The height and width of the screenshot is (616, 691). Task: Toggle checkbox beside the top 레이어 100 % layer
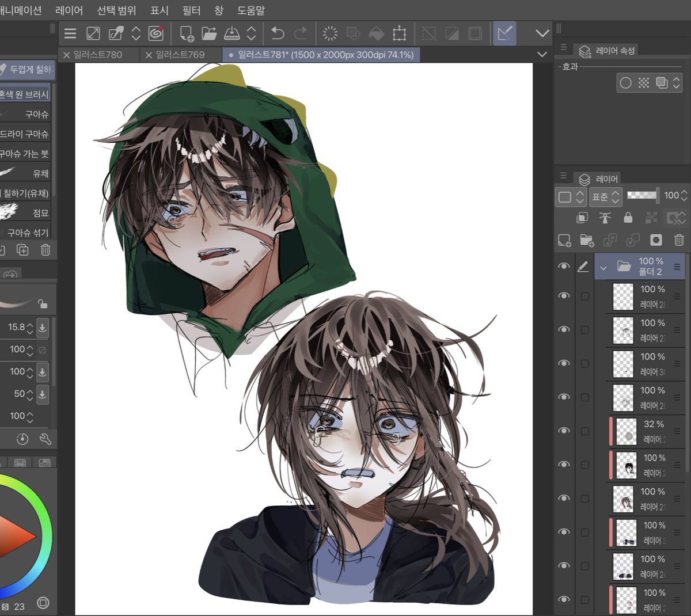(585, 296)
